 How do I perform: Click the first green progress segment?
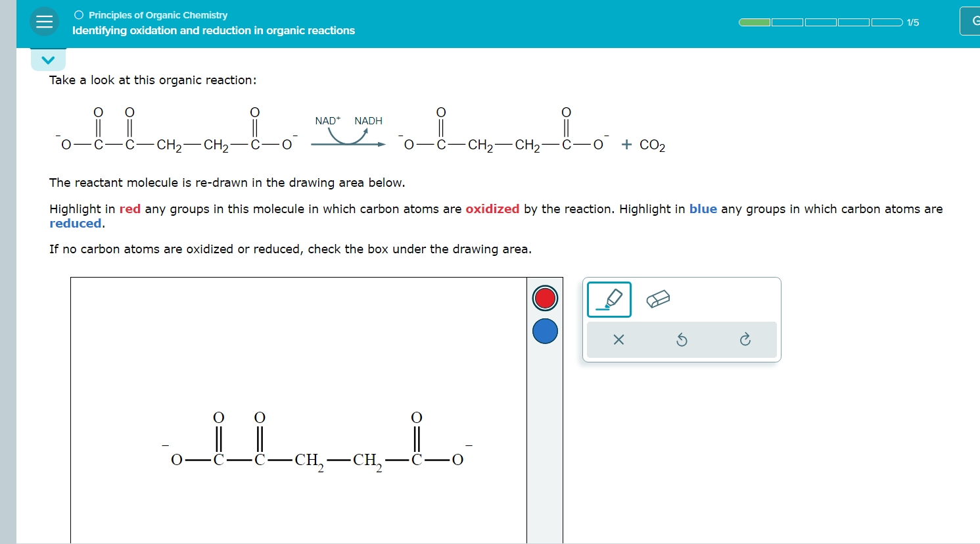(x=754, y=22)
